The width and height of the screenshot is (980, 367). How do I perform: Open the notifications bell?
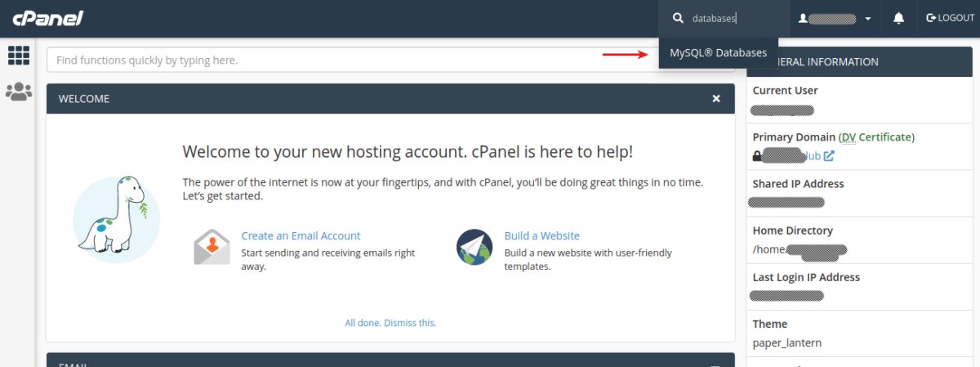pos(898,18)
